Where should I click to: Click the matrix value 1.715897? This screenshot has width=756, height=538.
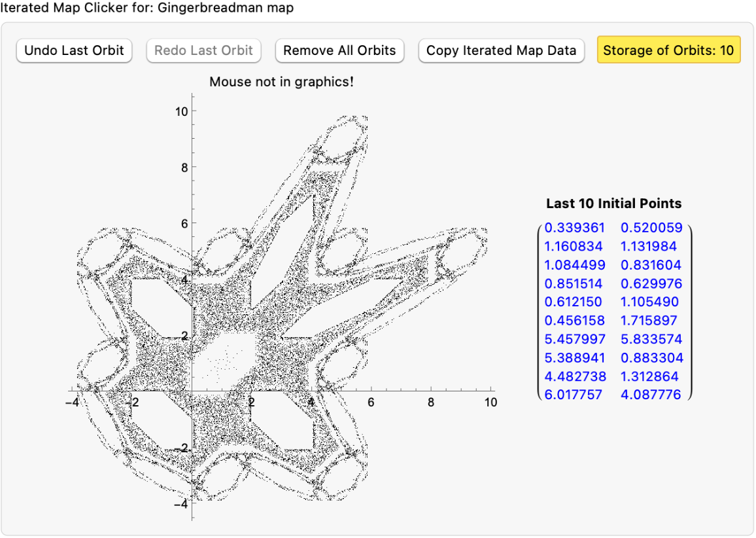coord(651,321)
